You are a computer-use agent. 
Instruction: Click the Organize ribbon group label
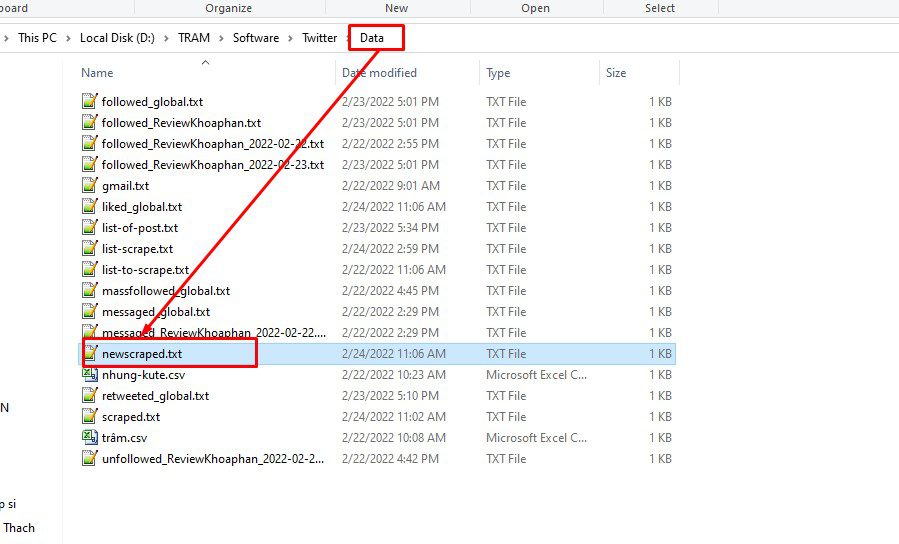228,8
